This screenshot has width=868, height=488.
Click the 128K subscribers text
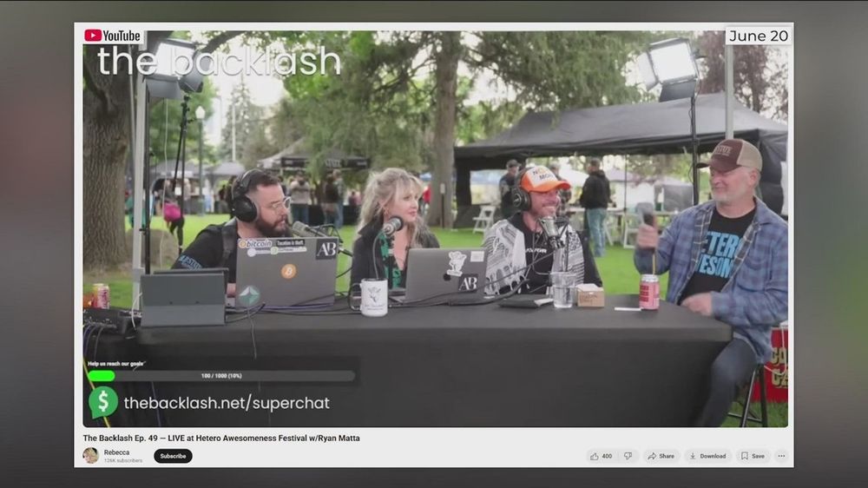click(x=123, y=460)
